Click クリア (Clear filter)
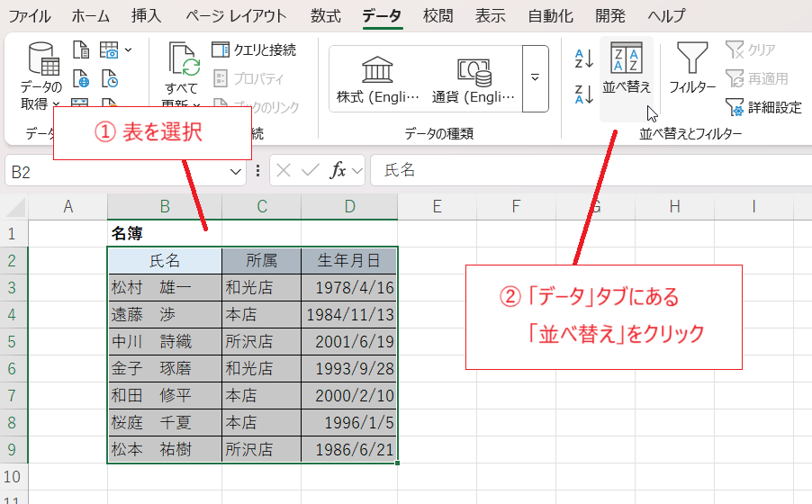This screenshot has width=812, height=504. pos(751,49)
